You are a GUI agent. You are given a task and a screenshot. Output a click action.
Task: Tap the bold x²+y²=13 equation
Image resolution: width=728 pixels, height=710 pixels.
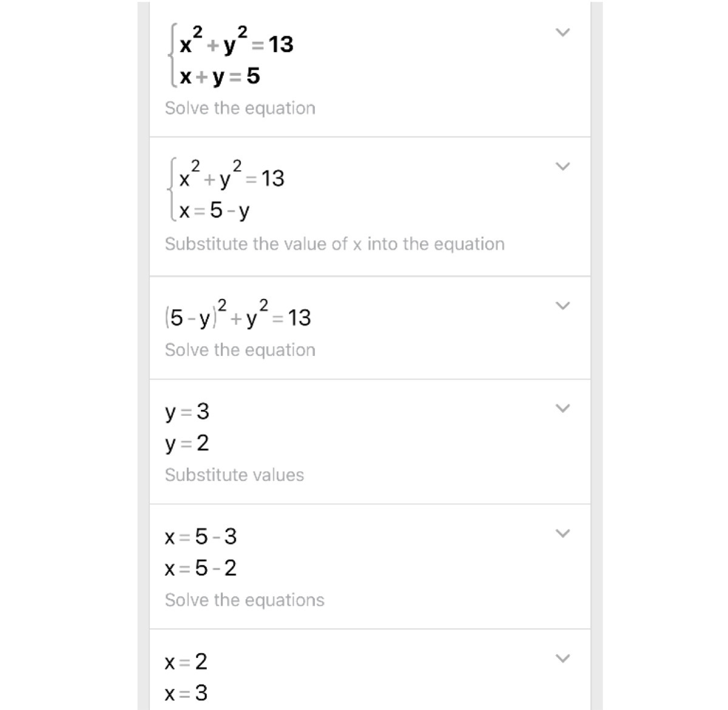coord(236,41)
